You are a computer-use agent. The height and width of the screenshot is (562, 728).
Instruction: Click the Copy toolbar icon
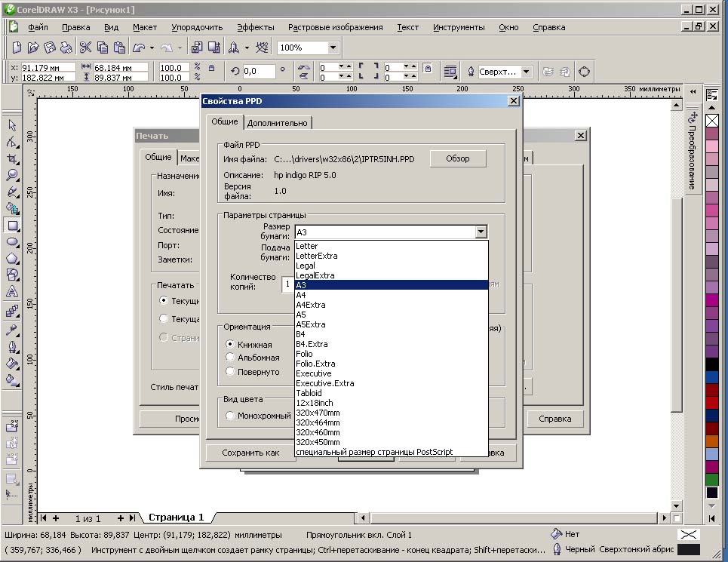pos(102,48)
